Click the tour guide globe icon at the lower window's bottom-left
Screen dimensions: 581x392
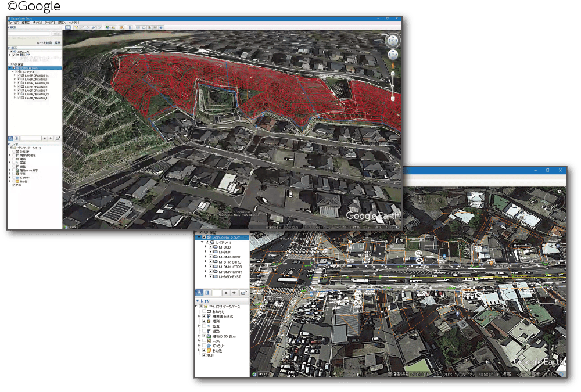point(254,374)
